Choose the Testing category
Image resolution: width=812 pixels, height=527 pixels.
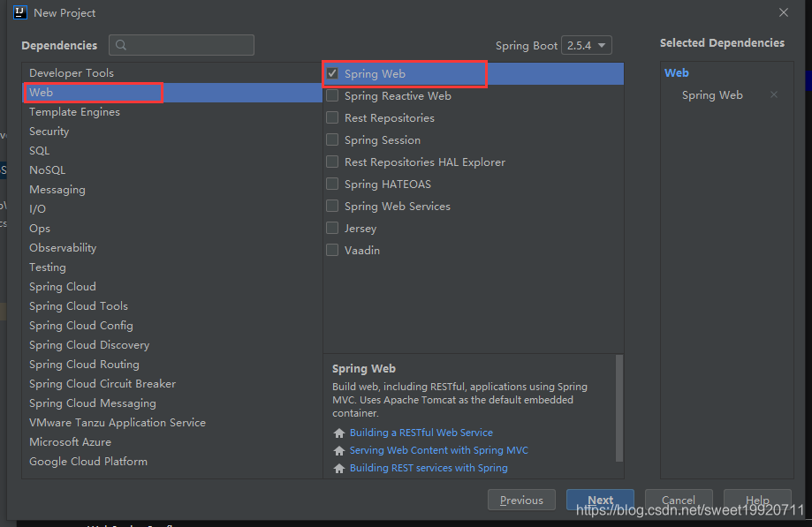pos(172,267)
